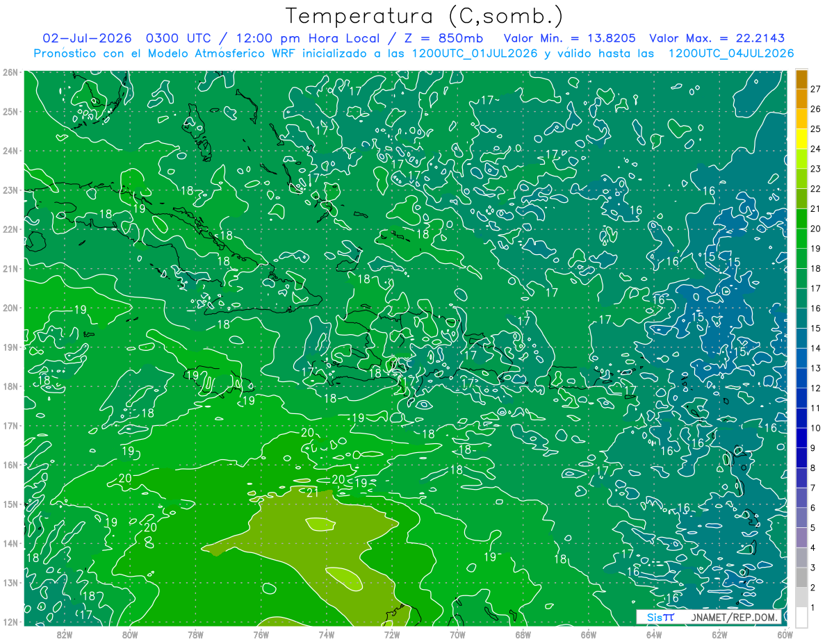Click the "64W" longitude axis label
834x644 pixels.
[x=653, y=634]
